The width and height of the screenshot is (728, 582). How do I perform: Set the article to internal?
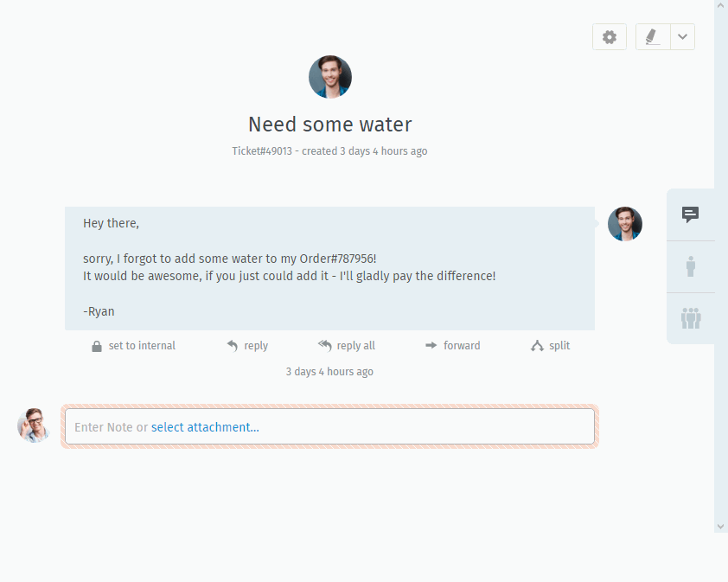[x=133, y=346]
